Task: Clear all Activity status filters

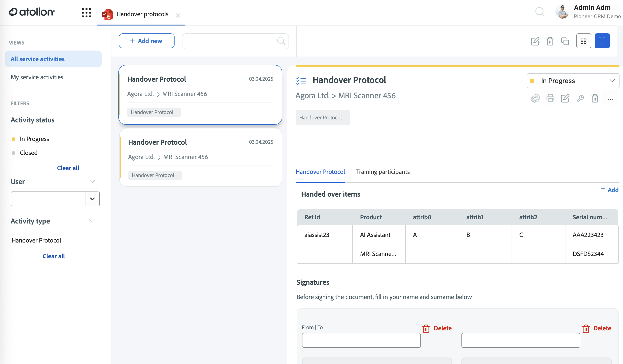Action: pos(68,168)
